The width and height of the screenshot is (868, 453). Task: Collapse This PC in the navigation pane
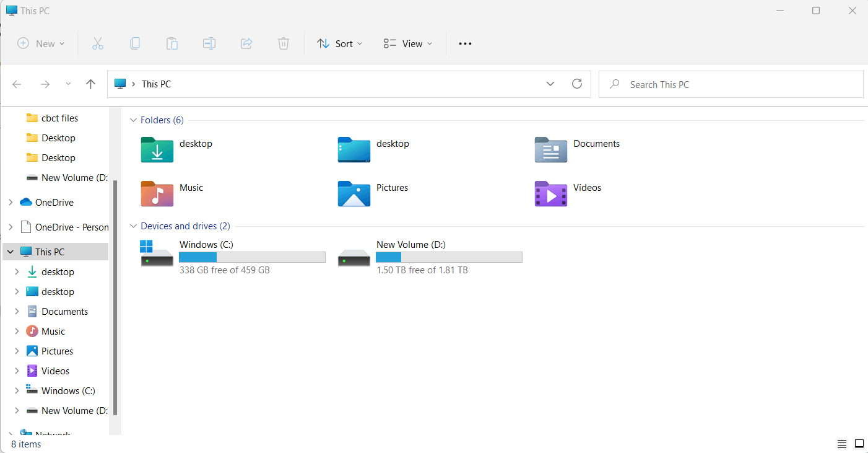[11, 252]
